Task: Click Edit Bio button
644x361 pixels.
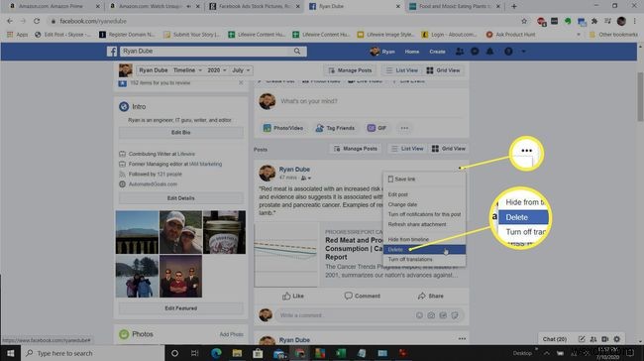Action: [x=180, y=133]
